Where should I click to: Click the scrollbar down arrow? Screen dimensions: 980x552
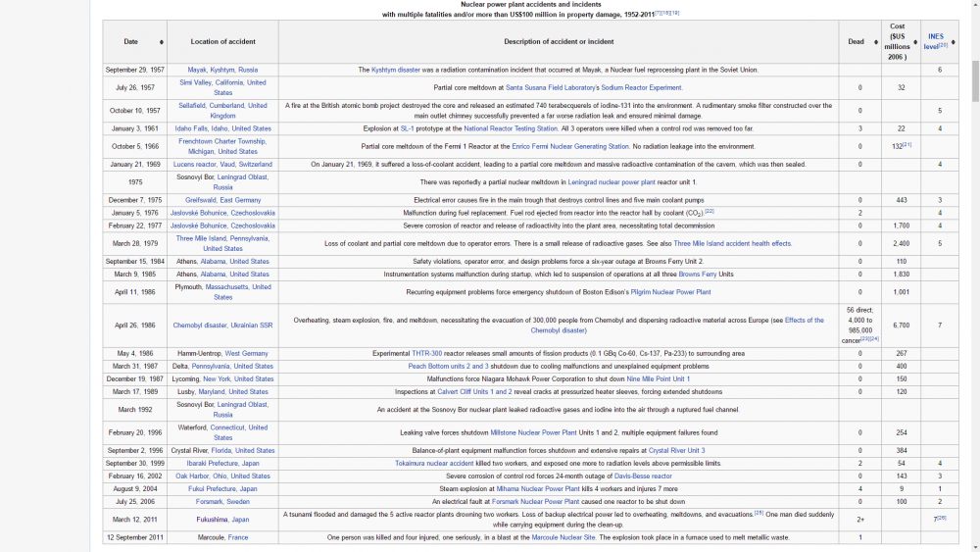pos(975,548)
